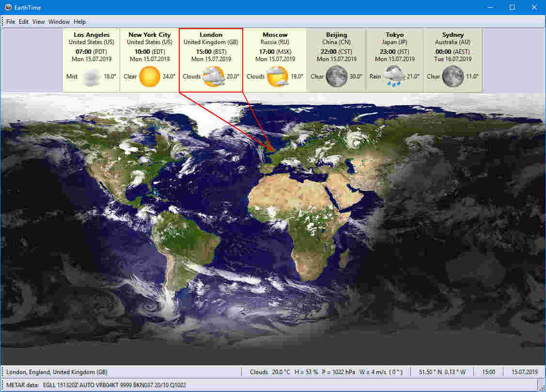Open the Window menu
The image size is (546, 392).
tap(59, 21)
